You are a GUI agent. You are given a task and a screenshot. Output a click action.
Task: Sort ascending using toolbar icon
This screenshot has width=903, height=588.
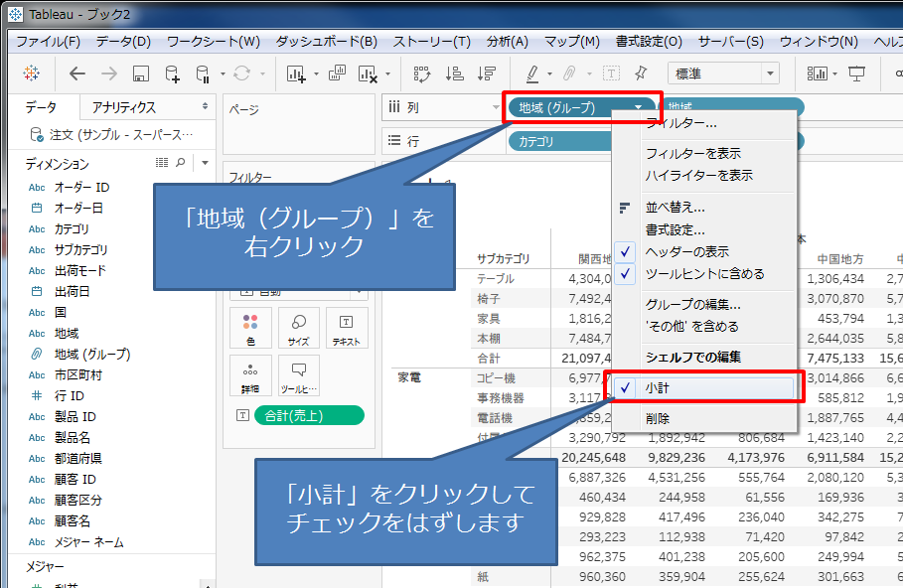pyautogui.click(x=454, y=73)
